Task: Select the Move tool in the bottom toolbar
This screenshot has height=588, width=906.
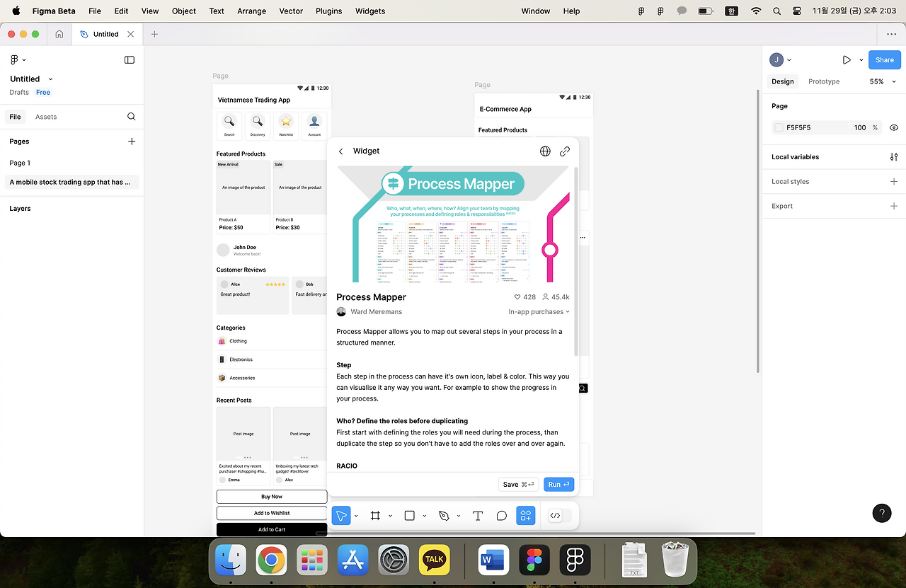Action: [341, 516]
